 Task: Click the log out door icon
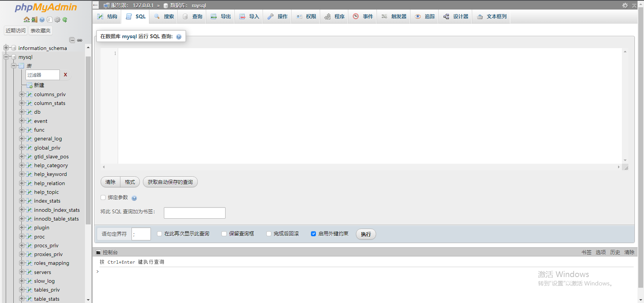34,19
